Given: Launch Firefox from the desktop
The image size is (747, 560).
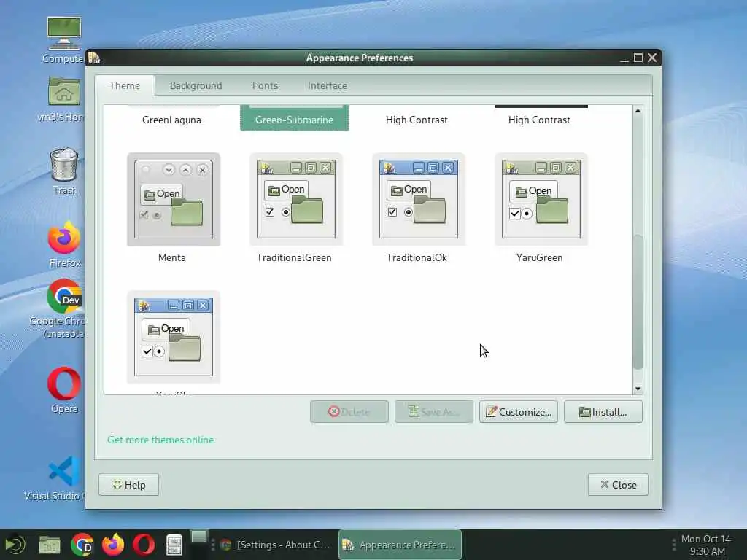Looking at the screenshot, I should click(x=64, y=238).
